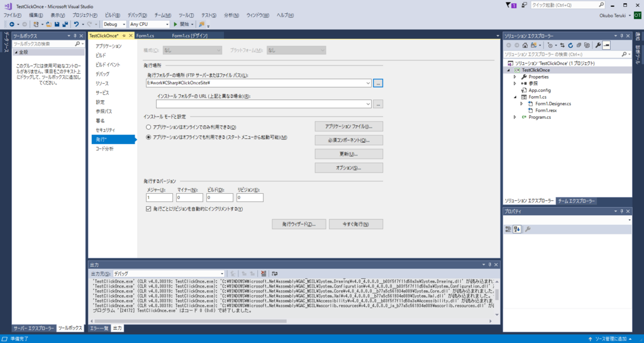Click the 今すぐ発行 button

click(356, 224)
